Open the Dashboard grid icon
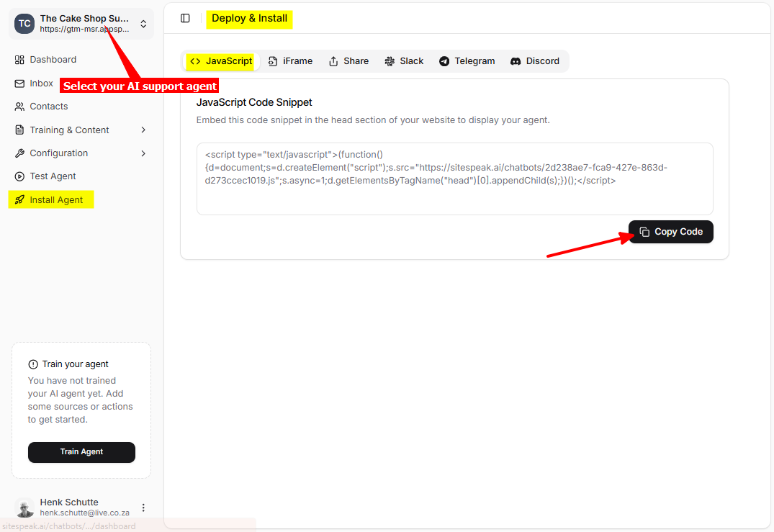Screen dimensions: 774x532 tap(19, 60)
